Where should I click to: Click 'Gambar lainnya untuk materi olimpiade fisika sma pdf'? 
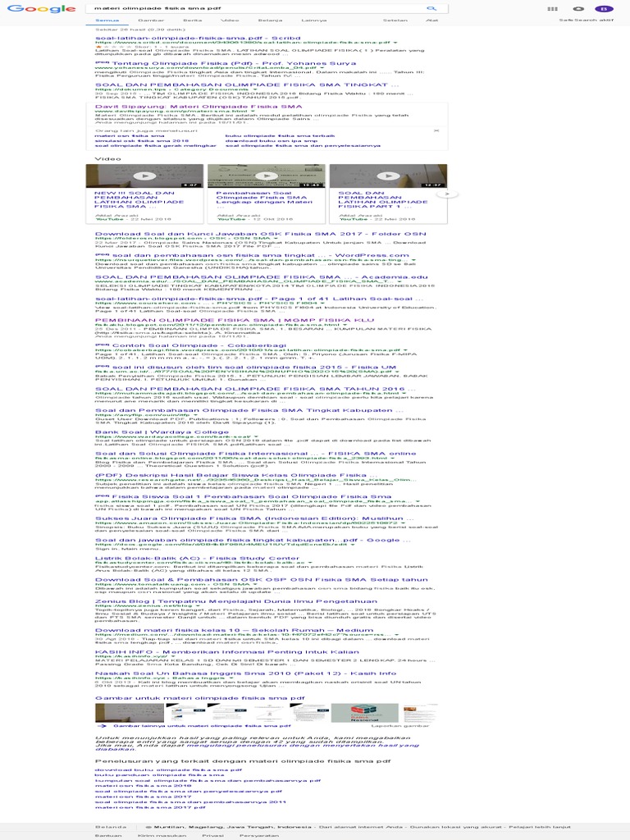(x=202, y=726)
